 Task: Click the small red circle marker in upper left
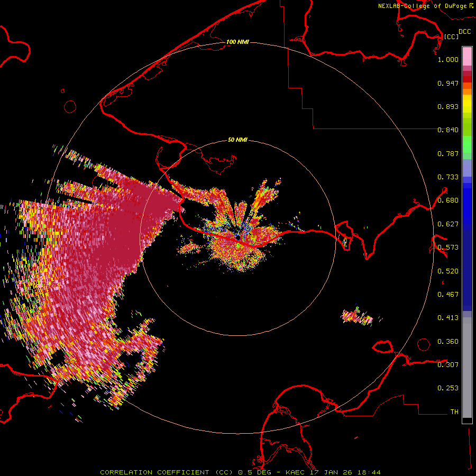[x=70, y=107]
